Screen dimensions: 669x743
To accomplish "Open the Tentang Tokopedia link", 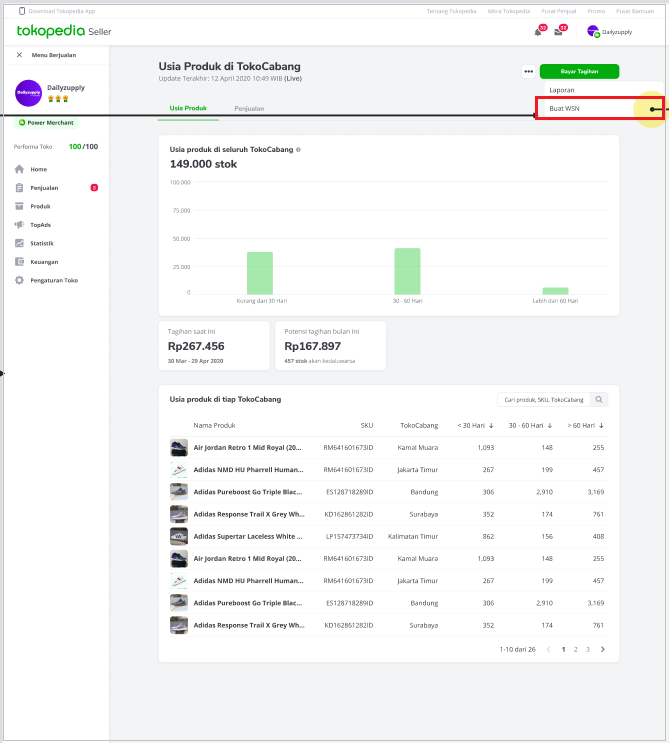I will 451,11.
